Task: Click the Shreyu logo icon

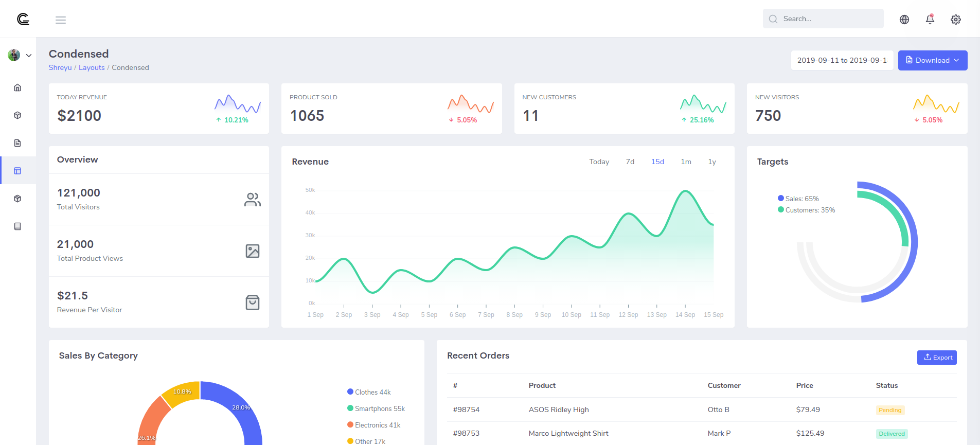Action: coord(23,19)
